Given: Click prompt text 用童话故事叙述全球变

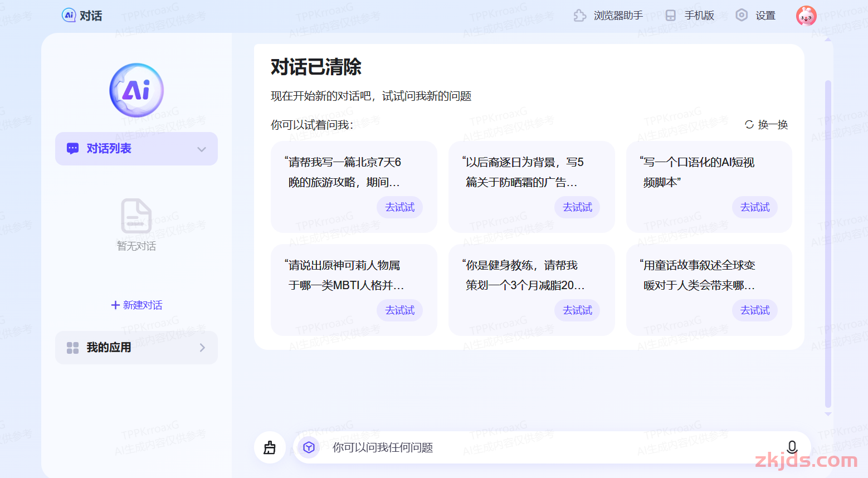Looking at the screenshot, I should coord(697,265).
